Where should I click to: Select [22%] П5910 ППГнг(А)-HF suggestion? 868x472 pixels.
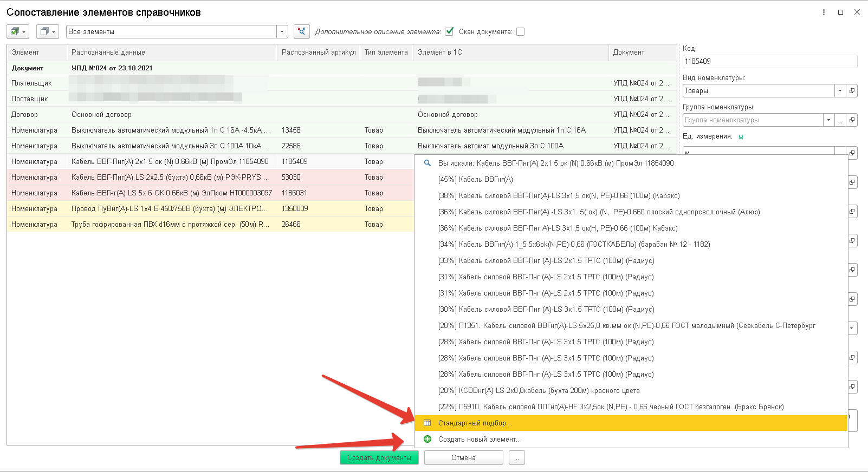[x=631, y=407]
